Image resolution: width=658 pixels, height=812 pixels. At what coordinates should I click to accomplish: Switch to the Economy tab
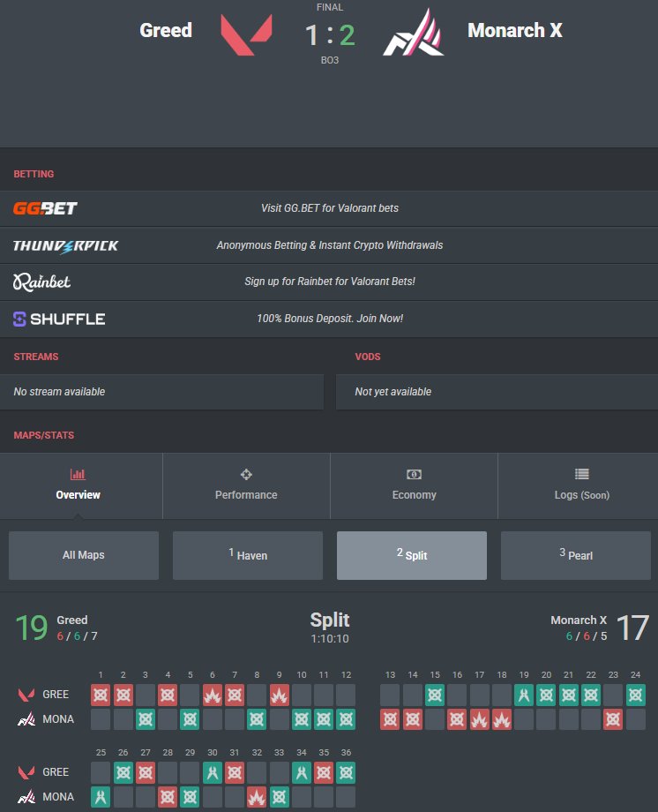click(x=415, y=485)
